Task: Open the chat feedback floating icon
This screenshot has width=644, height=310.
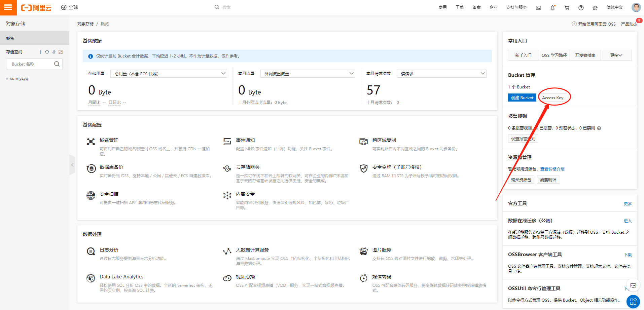Action: 633,286
